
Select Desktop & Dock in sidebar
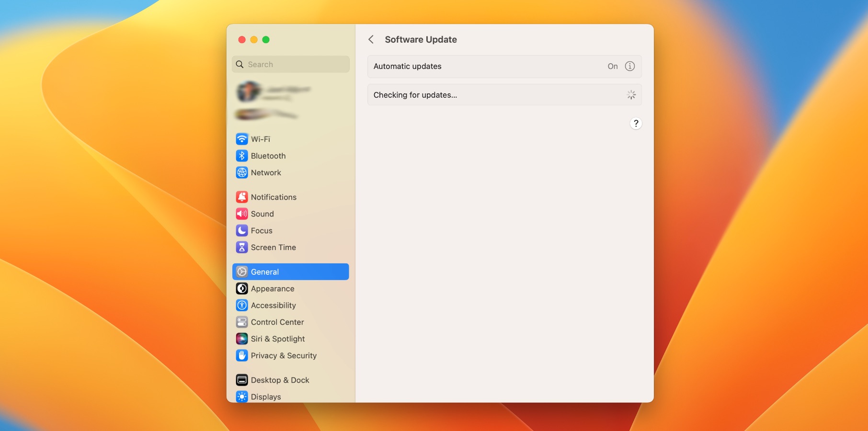click(x=280, y=380)
